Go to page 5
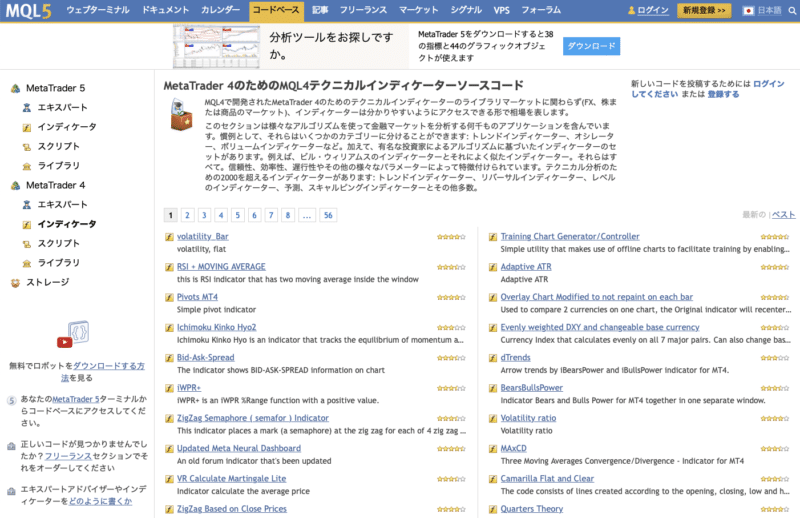800x518 pixels. coord(238,215)
